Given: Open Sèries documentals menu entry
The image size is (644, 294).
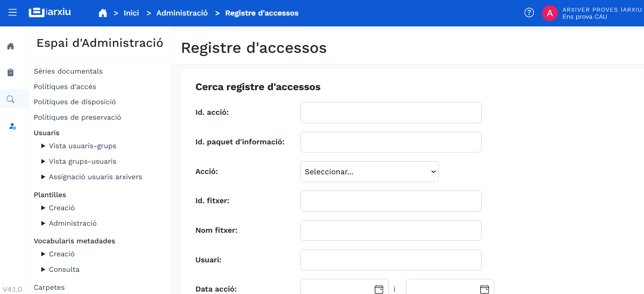Looking at the screenshot, I should point(68,71).
